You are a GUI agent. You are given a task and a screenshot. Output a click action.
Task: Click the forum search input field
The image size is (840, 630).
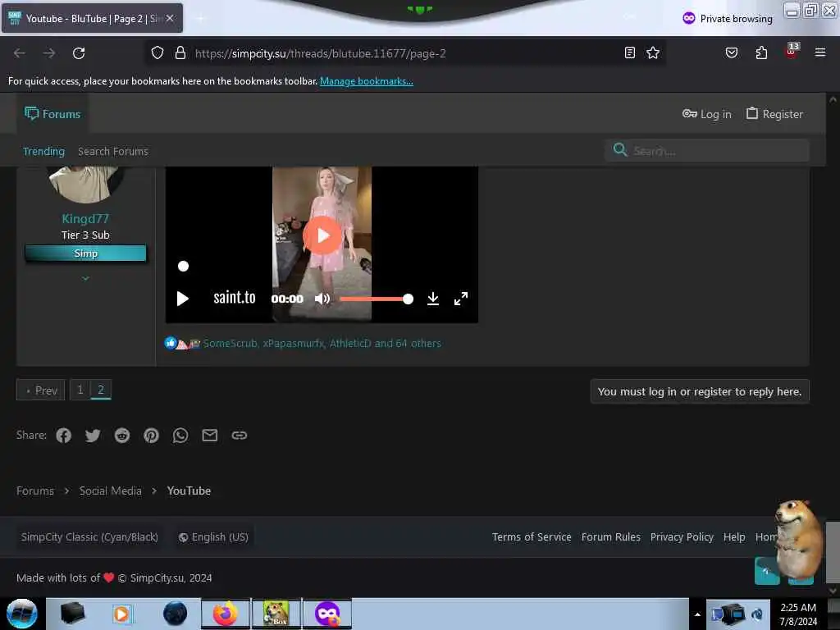706,151
